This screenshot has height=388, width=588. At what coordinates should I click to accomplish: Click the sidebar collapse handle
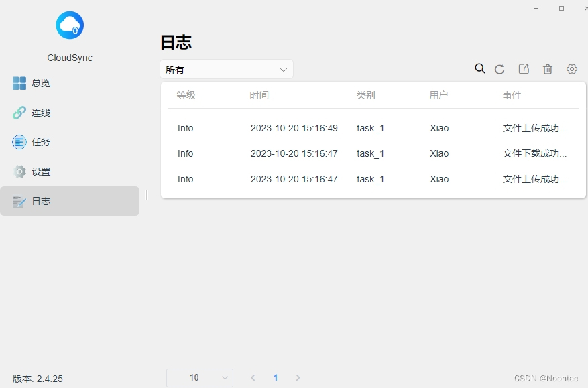145,194
